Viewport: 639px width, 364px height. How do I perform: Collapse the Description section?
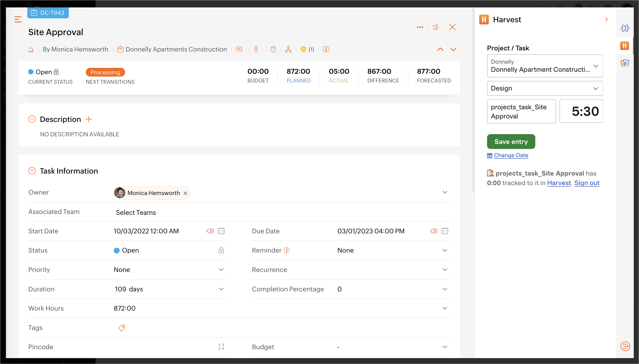coord(32,119)
